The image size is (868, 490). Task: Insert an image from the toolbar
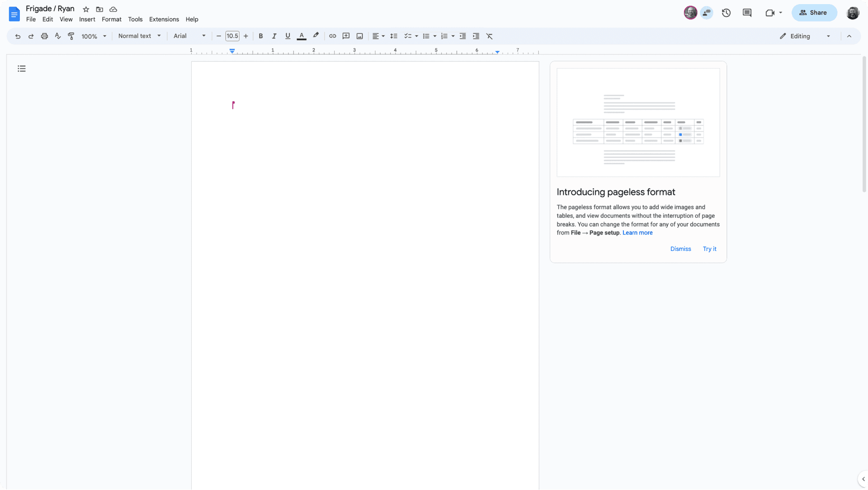click(360, 36)
